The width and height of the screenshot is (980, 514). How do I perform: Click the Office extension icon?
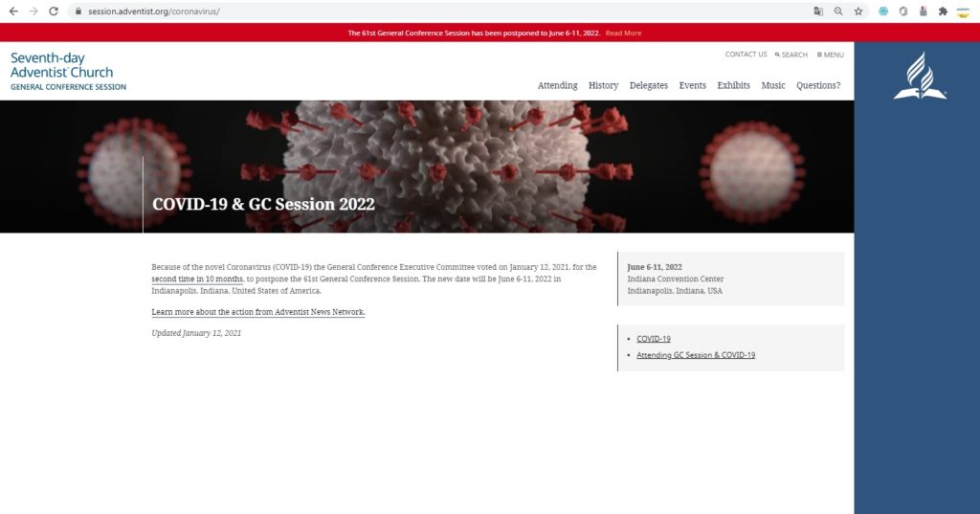903,11
